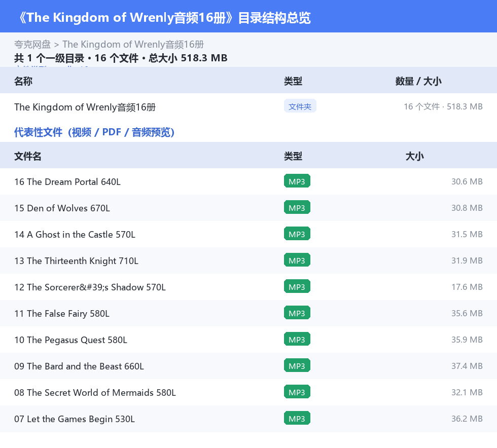Click MP3 badge for Let the Games Begin
This screenshot has height=448, width=497.
click(297, 418)
